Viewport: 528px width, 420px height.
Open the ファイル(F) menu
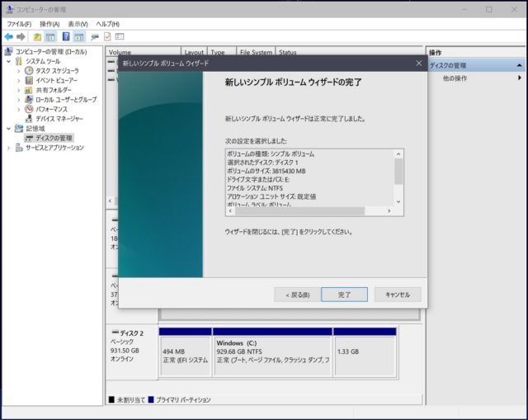19,24
